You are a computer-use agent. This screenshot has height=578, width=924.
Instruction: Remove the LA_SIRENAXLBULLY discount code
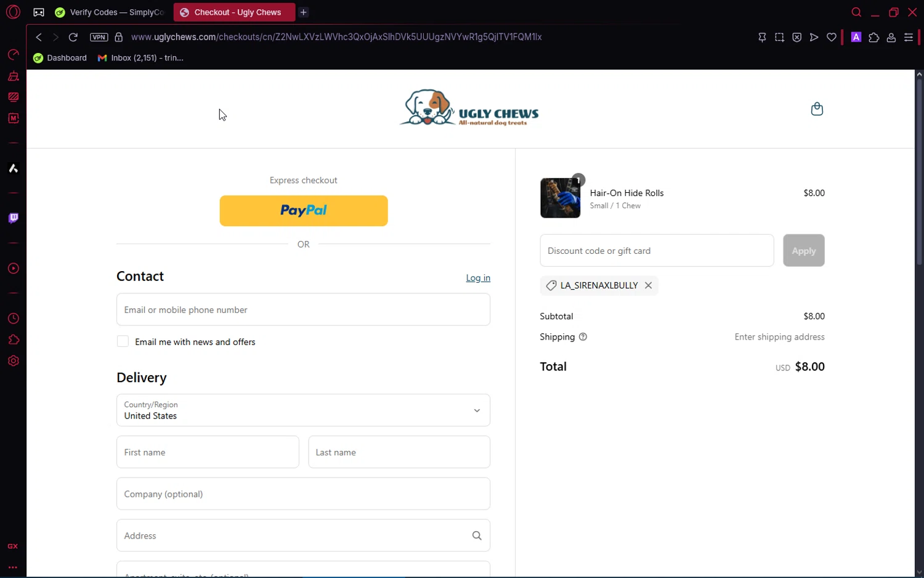tap(648, 285)
